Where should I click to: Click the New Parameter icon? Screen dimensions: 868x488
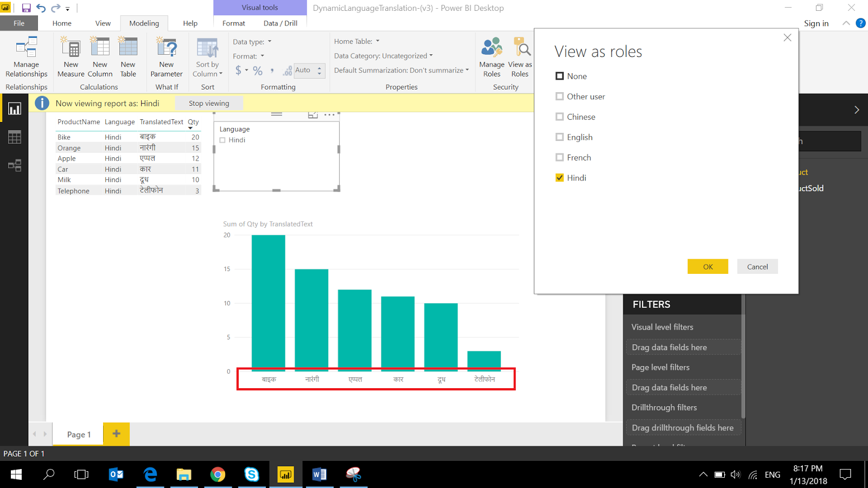tap(166, 52)
